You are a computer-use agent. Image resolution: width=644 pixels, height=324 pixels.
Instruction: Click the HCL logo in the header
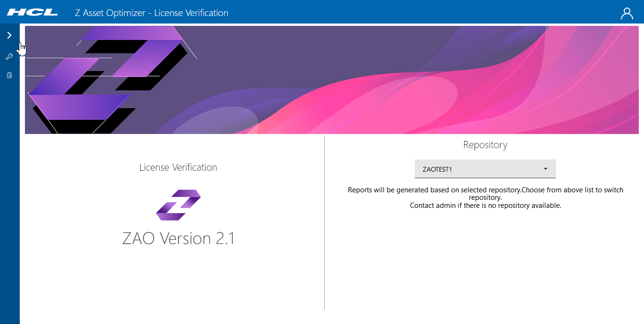coord(32,13)
